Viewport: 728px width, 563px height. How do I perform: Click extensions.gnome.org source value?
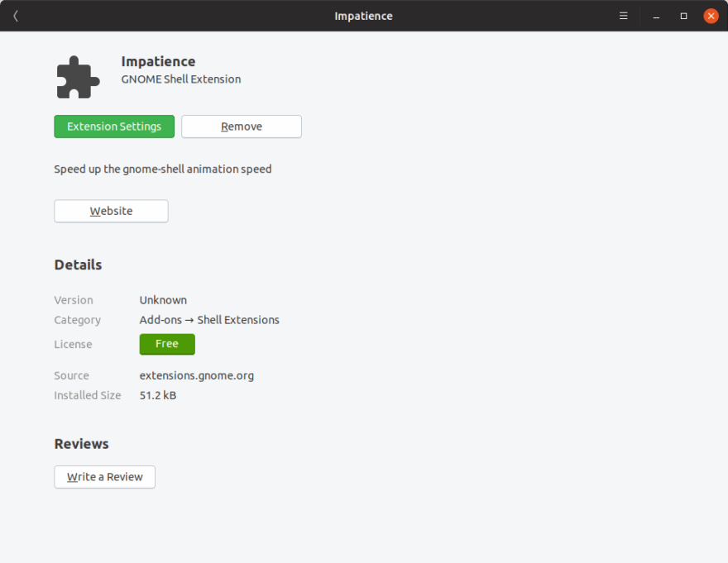coord(197,375)
